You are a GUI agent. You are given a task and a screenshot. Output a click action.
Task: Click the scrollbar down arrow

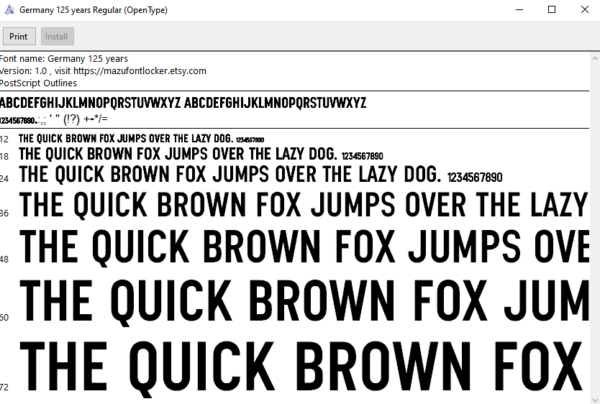[x=595, y=399]
